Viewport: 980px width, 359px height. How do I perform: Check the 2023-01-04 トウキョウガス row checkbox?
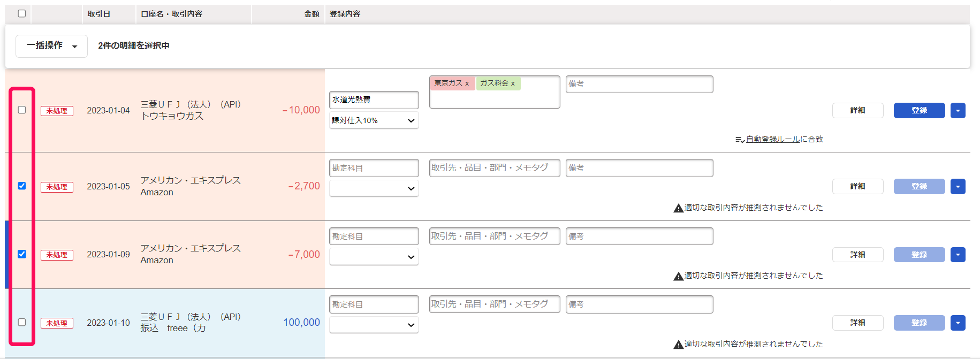22,110
